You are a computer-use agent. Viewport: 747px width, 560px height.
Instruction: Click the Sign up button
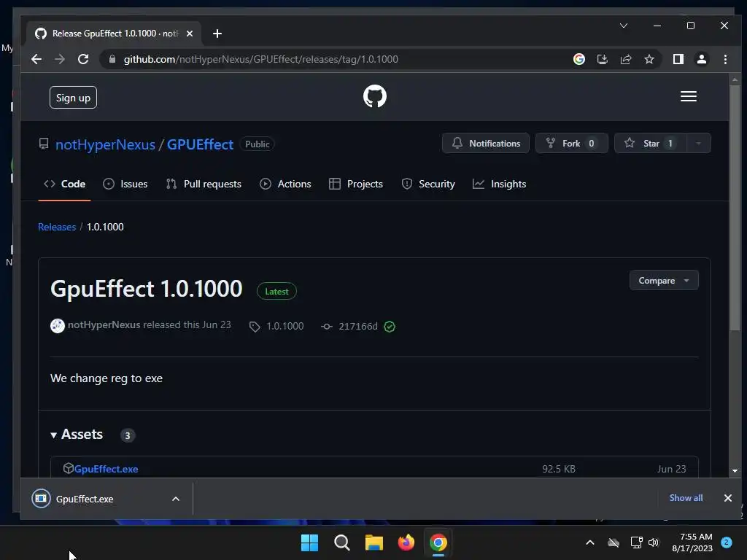(x=74, y=98)
